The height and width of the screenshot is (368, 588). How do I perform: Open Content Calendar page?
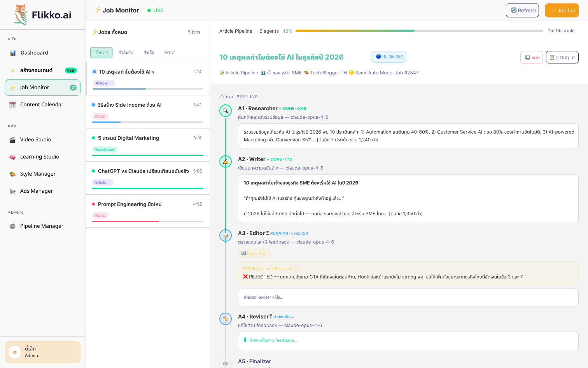point(42,105)
